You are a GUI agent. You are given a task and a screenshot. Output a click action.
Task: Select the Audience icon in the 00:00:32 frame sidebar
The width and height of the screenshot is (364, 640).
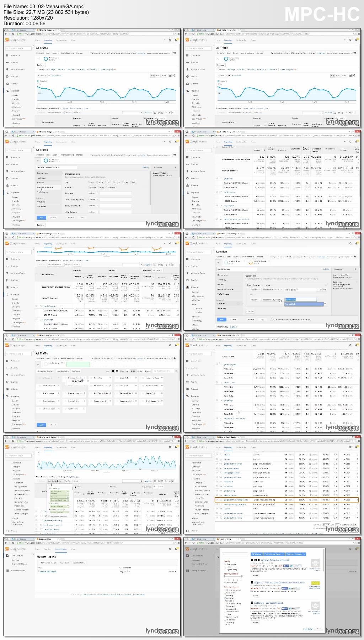(7, 84)
